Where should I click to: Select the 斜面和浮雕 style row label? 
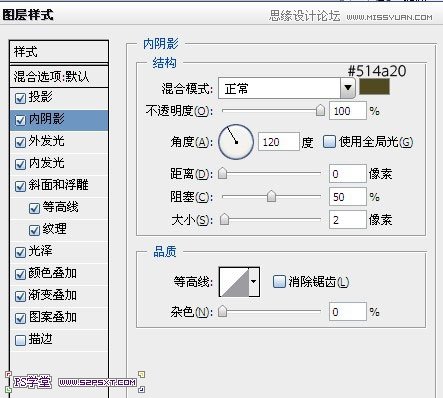(58, 185)
